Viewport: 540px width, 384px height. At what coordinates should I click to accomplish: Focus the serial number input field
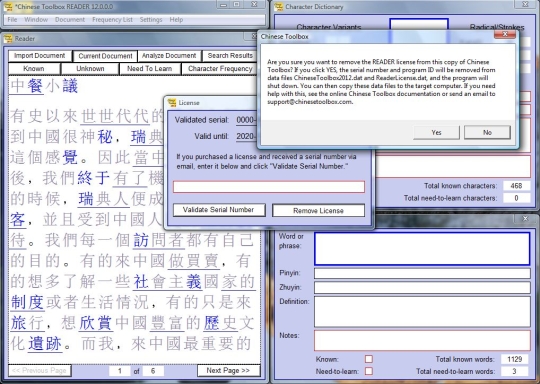tap(269, 187)
